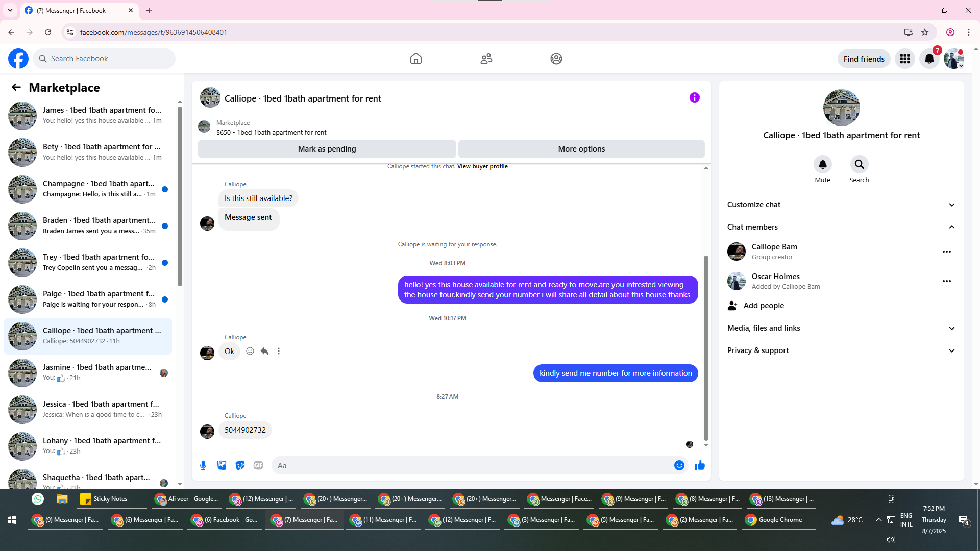The width and height of the screenshot is (980, 551).
Task: Open the $650 1bed 1bath listing link
Action: pyautogui.click(x=272, y=132)
